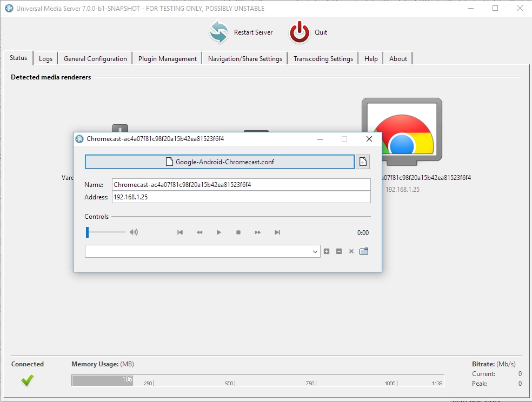Screen dimensions: 532x402
Task: Remove playlist item with minus icon
Action: click(338, 251)
